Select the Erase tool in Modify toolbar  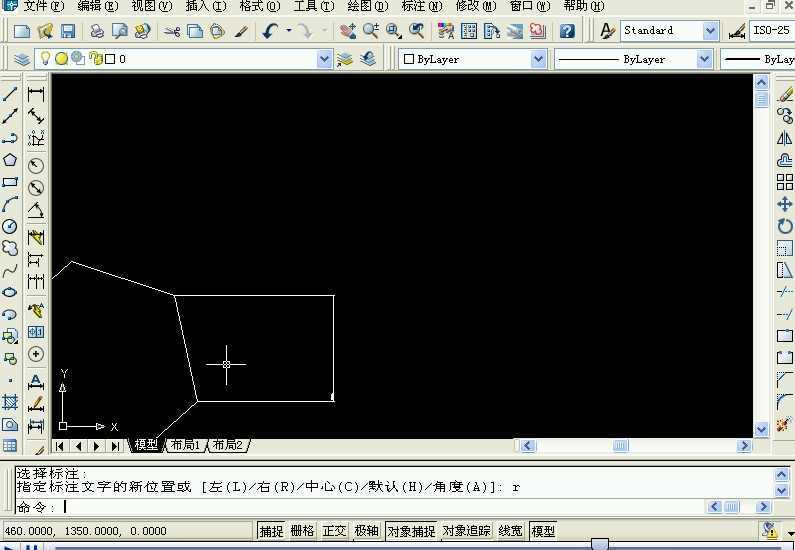785,94
